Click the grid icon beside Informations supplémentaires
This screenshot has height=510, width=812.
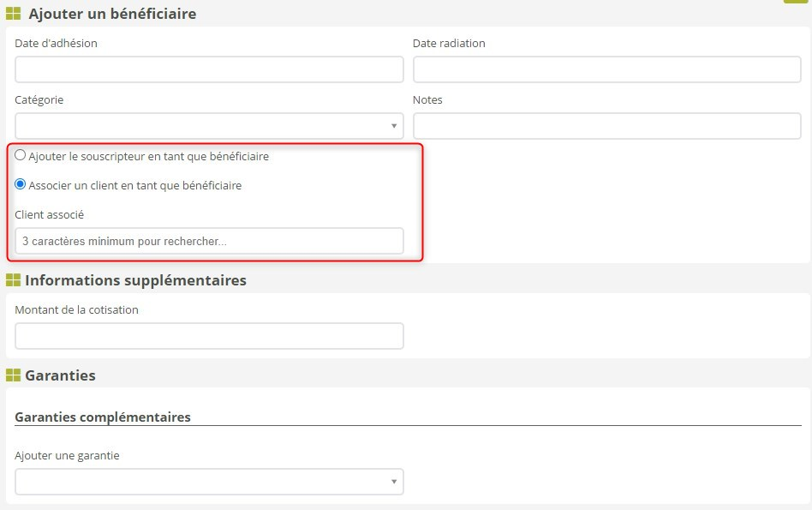(x=14, y=280)
